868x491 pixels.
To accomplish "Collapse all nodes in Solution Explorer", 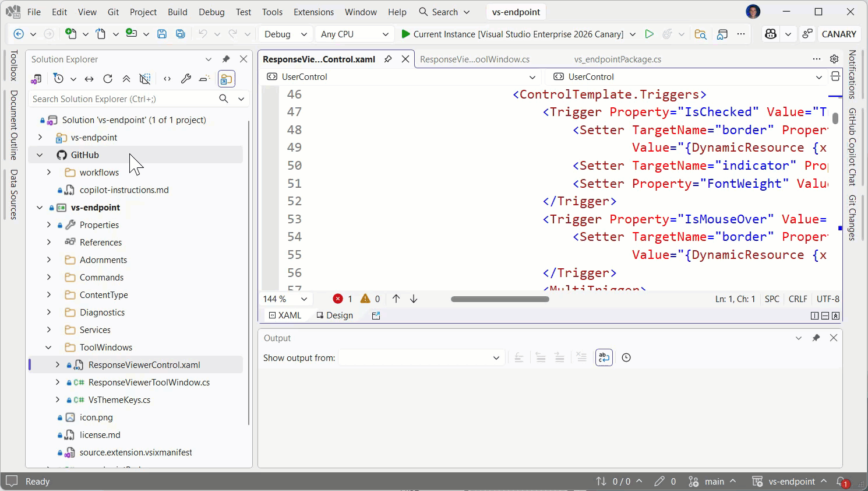I will pyautogui.click(x=126, y=79).
